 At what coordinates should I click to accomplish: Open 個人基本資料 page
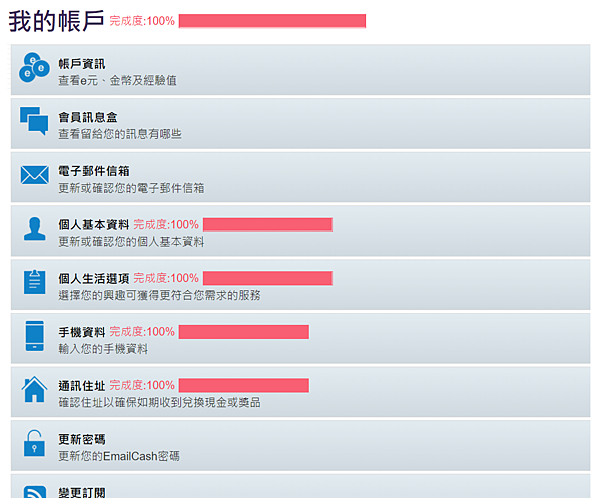click(x=94, y=225)
